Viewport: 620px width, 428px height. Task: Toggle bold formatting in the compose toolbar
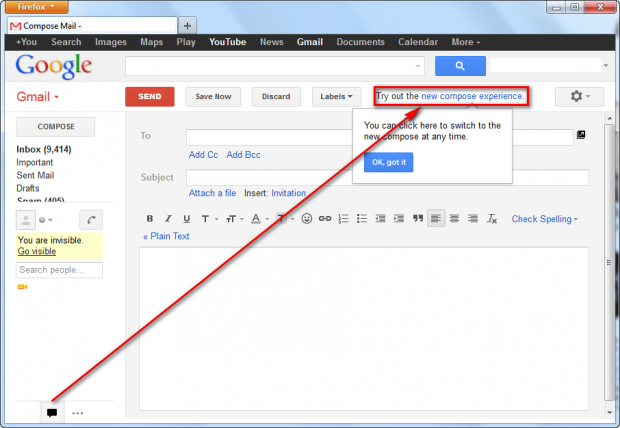click(149, 218)
